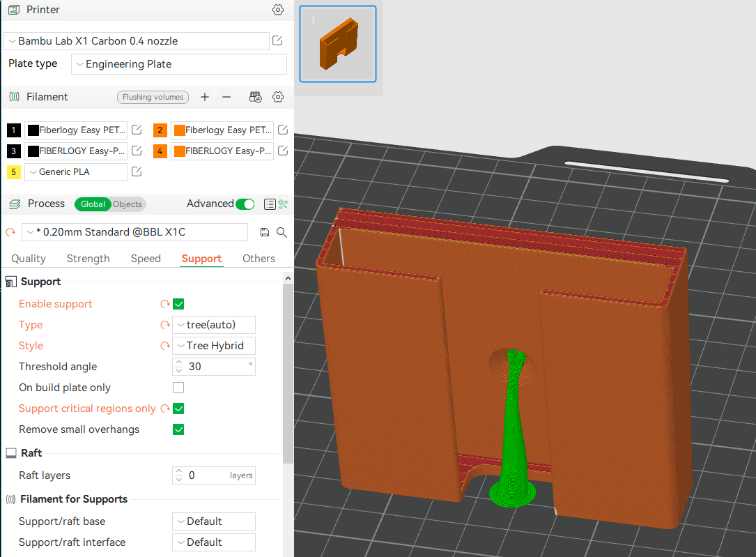Uncheck Enable support checkbox
Image resolution: width=756 pixels, height=557 pixels.
coord(178,304)
